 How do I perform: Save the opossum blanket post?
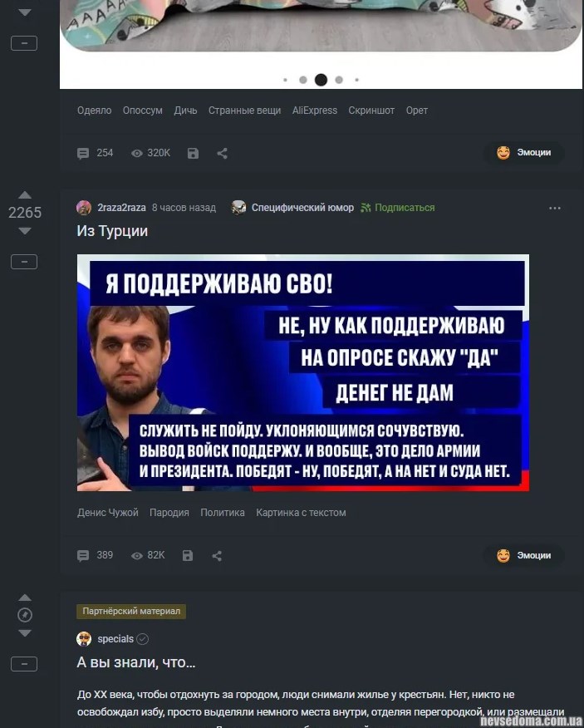(x=193, y=153)
